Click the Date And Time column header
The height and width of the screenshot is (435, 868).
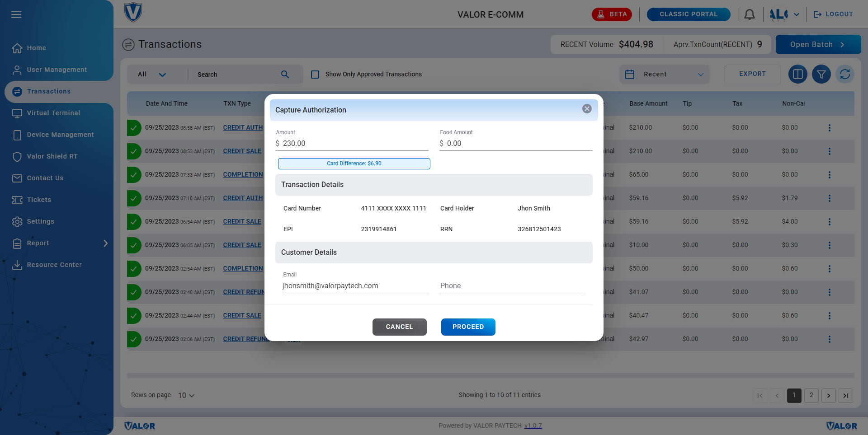166,103
